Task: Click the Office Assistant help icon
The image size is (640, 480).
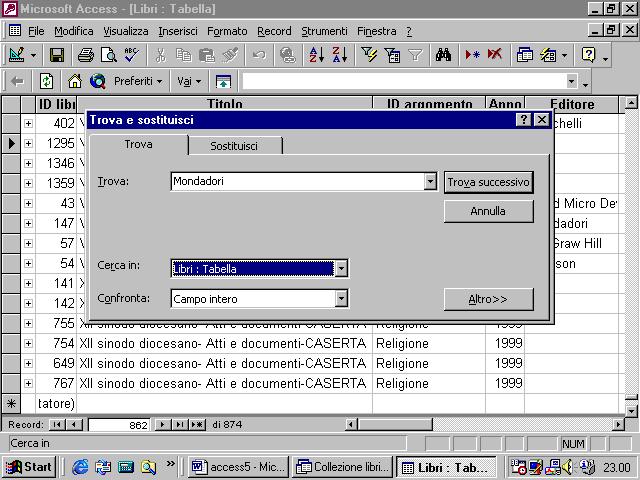Action: (588, 55)
